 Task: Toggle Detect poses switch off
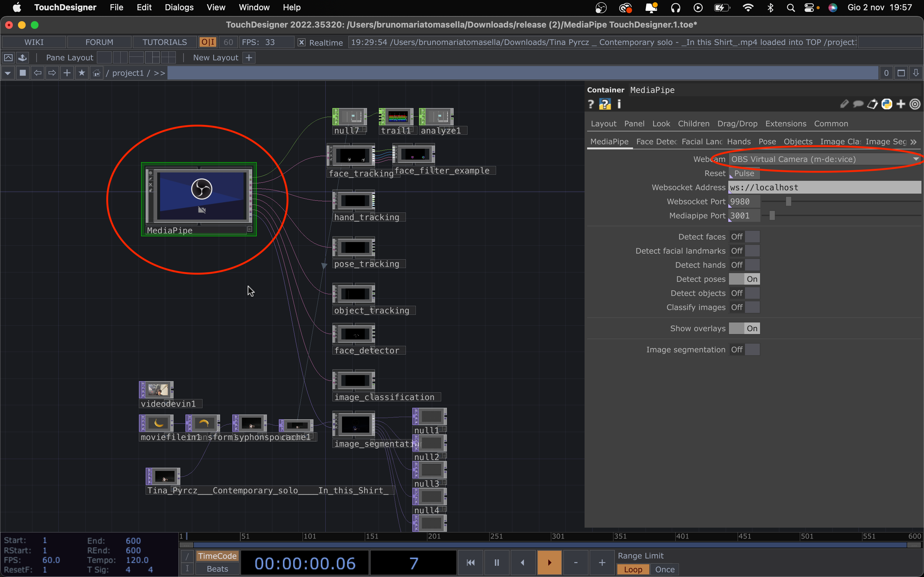point(744,279)
